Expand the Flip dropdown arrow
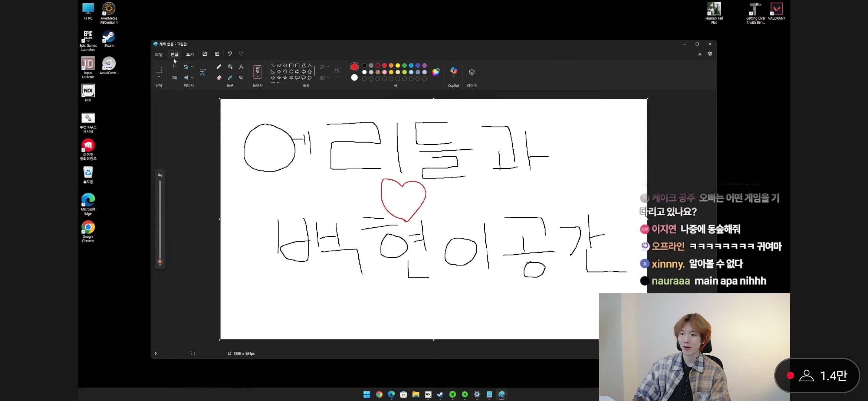The height and width of the screenshot is (401, 868). pos(192,78)
